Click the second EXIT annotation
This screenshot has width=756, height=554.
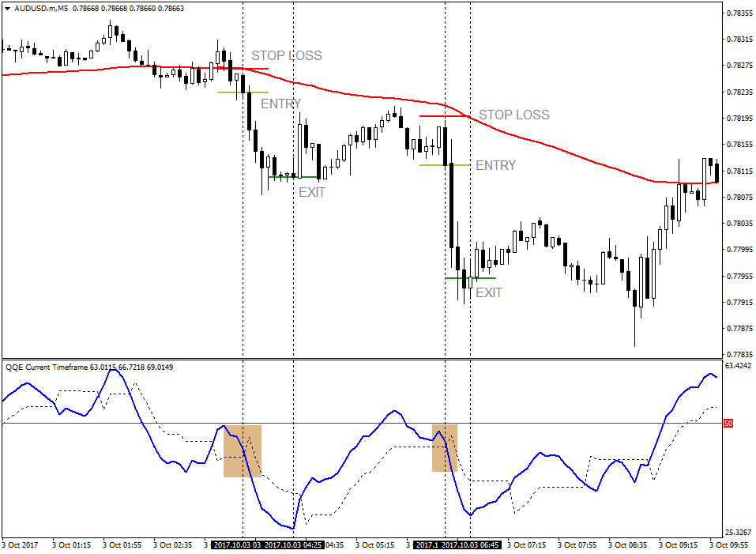pyautogui.click(x=491, y=292)
